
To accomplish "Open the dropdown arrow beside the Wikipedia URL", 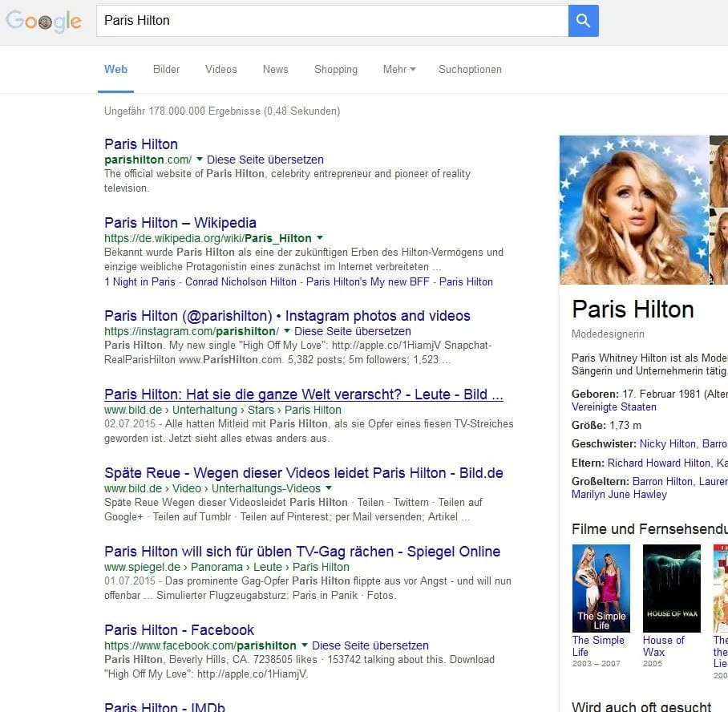I will pos(320,238).
